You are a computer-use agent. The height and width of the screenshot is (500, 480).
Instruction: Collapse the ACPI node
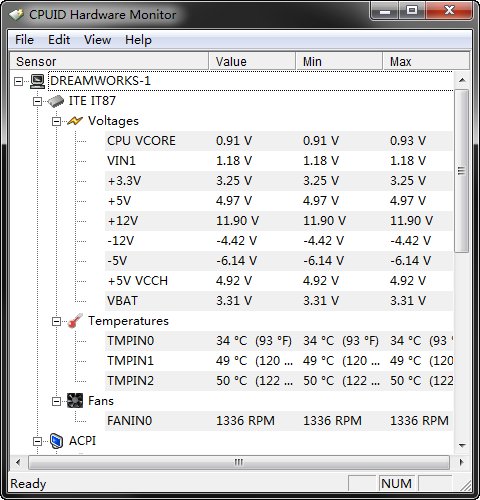pos(38,441)
